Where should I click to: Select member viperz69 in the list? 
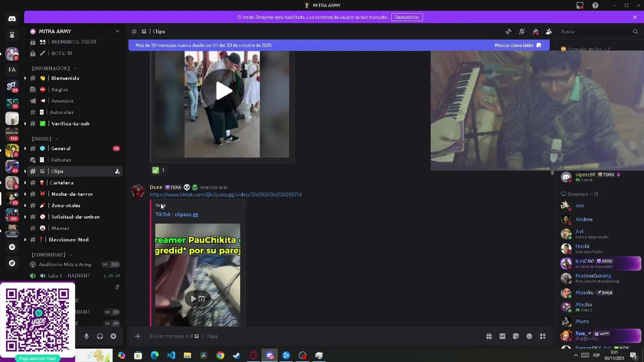[x=601, y=176]
